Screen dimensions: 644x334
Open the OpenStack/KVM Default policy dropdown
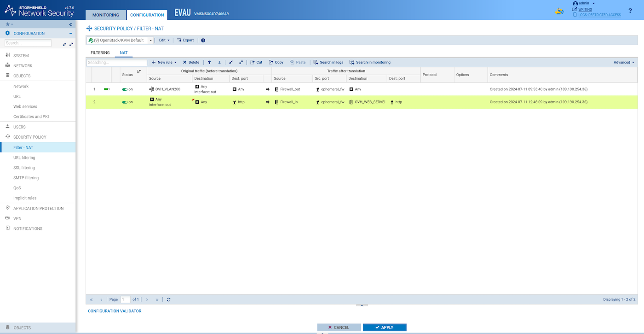pyautogui.click(x=150, y=41)
